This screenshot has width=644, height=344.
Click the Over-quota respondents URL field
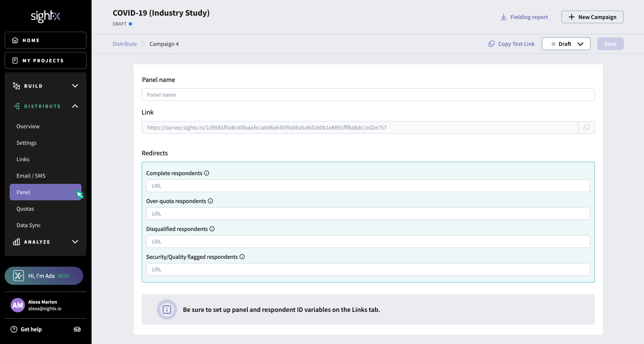tap(368, 214)
